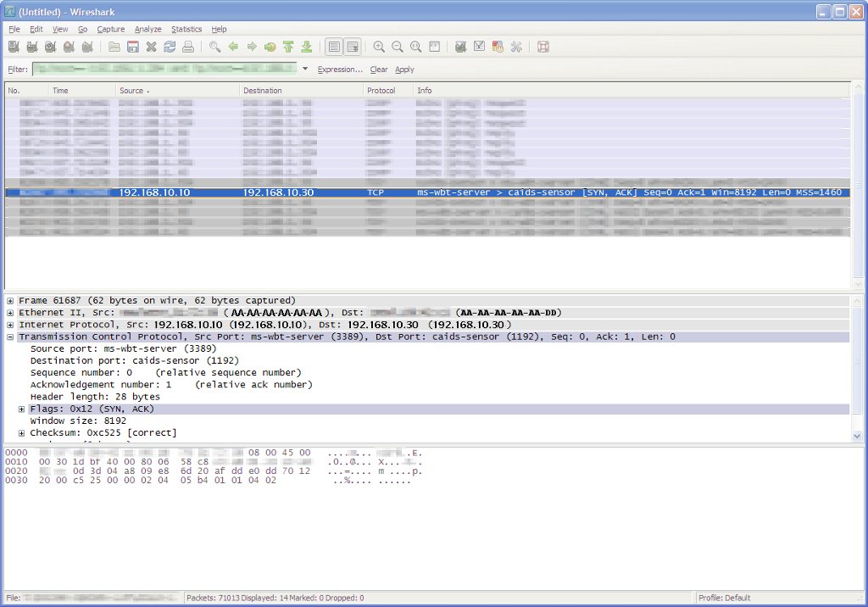This screenshot has width=868, height=607.
Task: Jump to the last packet
Action: coord(306,47)
